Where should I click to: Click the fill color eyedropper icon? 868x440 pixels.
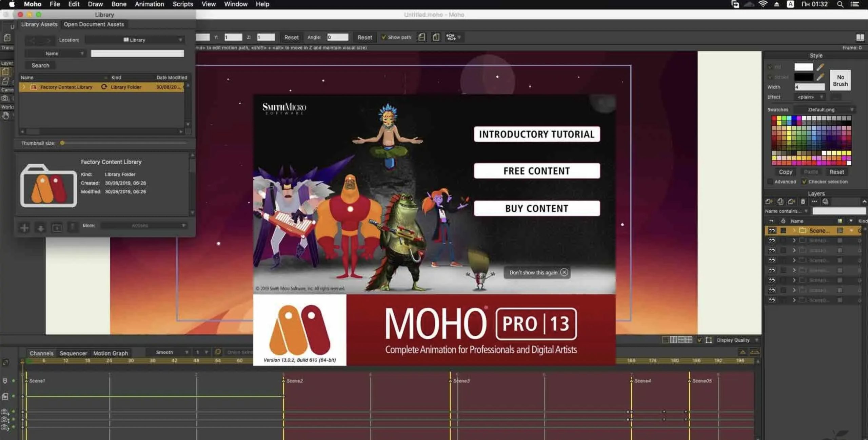pos(820,67)
